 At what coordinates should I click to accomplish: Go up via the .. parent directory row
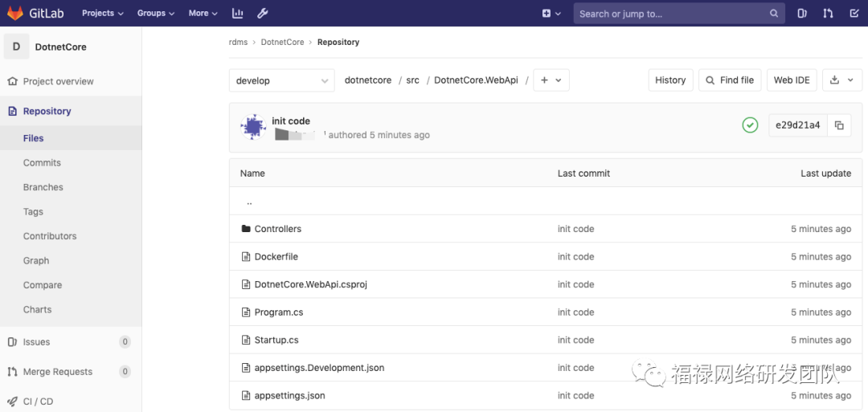tap(545, 202)
